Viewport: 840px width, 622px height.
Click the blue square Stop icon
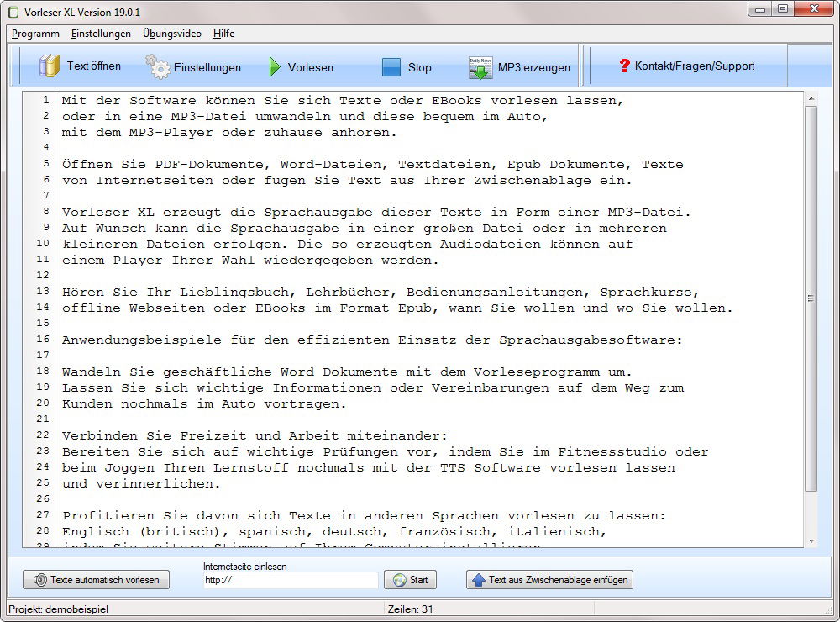click(391, 67)
